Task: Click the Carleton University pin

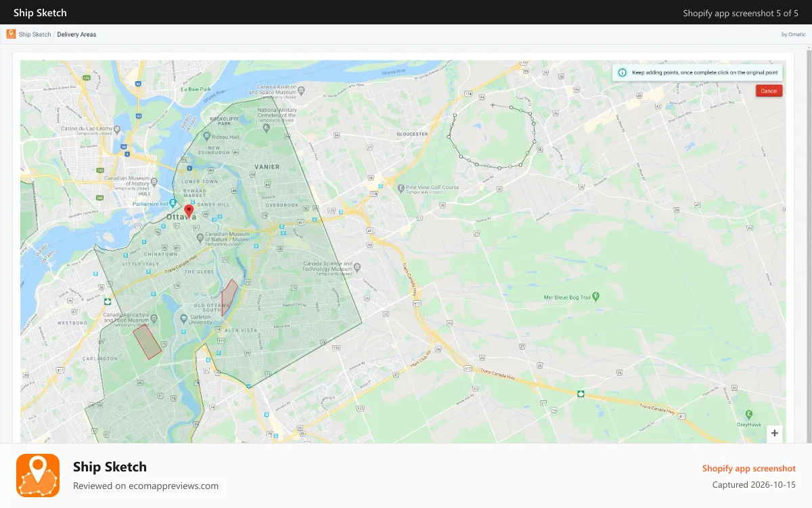Action: 183,319
